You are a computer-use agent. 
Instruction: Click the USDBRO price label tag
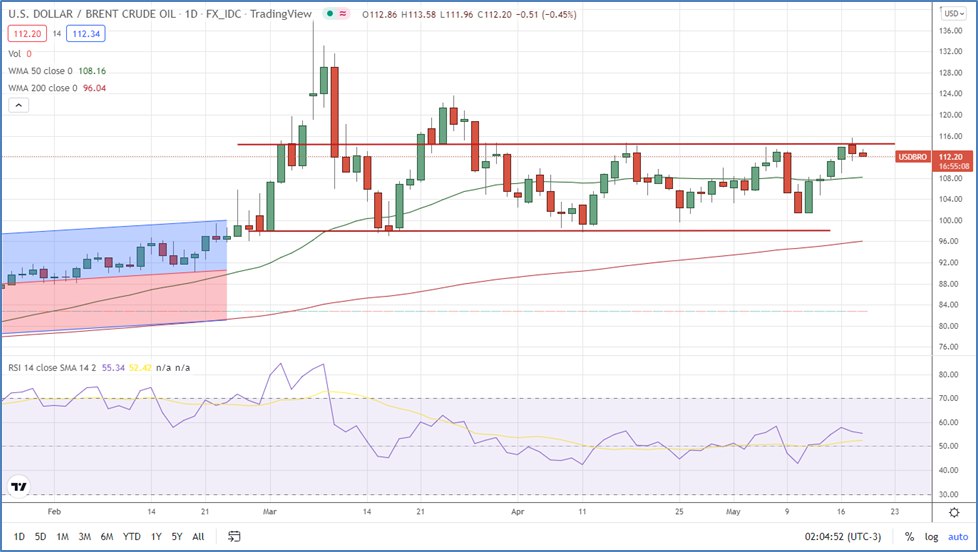pyautogui.click(x=913, y=157)
